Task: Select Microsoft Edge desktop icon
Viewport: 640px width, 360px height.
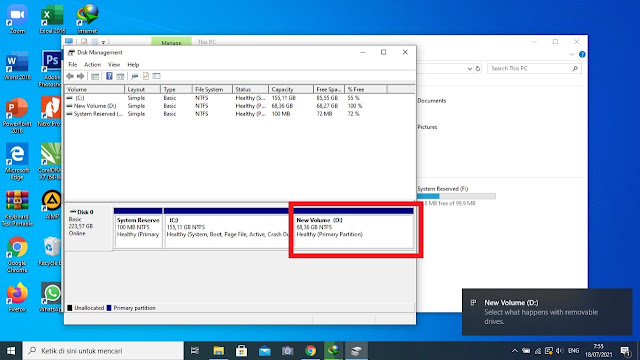Action: pos(17,162)
